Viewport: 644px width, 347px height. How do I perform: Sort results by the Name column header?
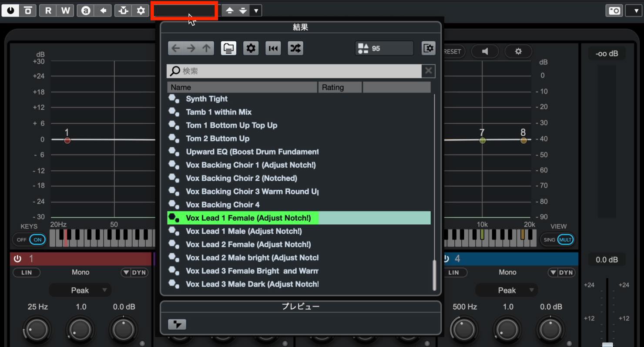click(242, 87)
